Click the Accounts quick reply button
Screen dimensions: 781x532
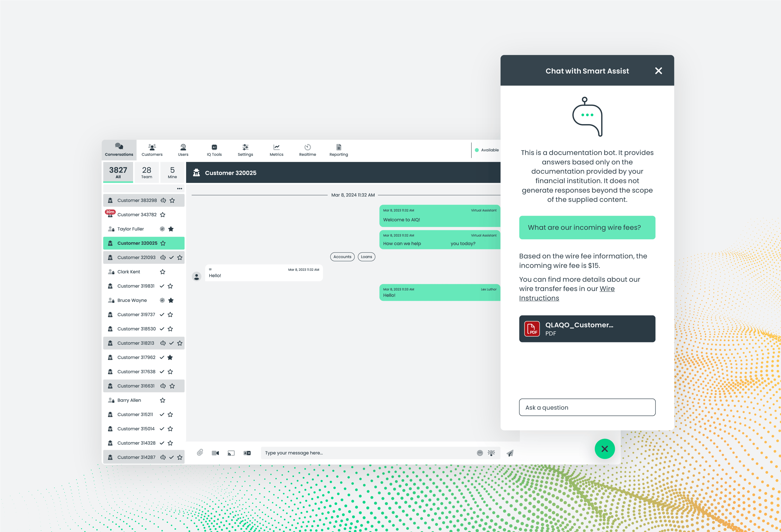coord(342,257)
